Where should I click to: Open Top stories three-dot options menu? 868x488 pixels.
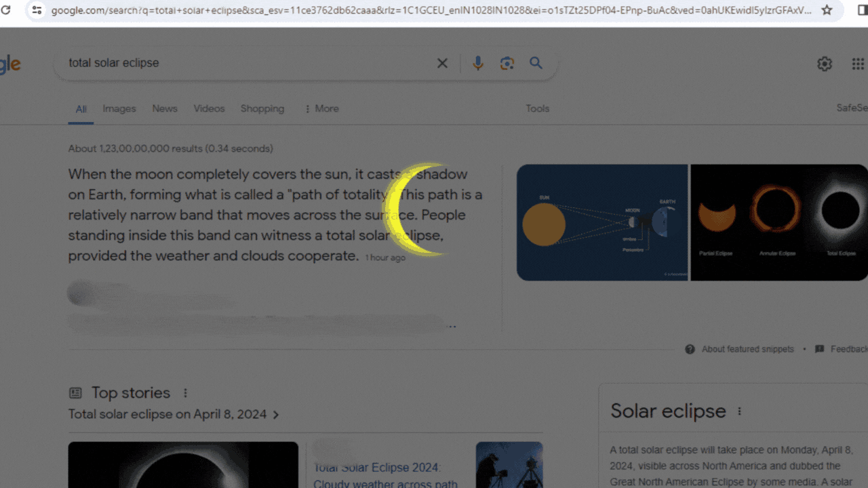click(x=185, y=393)
